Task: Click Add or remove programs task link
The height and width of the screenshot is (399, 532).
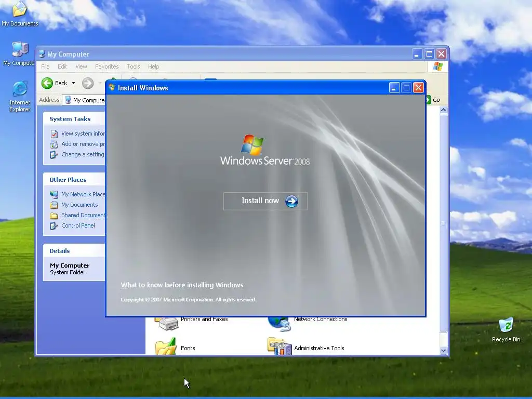Action: click(x=83, y=144)
